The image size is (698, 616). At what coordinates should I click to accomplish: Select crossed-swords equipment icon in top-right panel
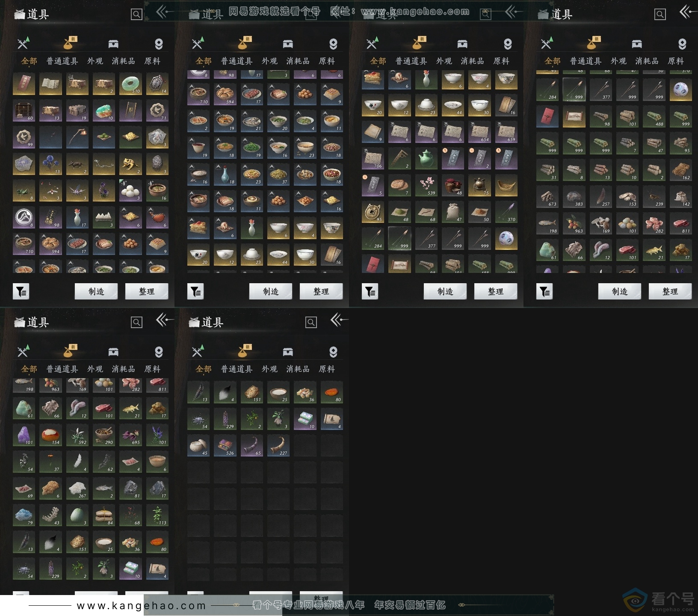click(547, 43)
